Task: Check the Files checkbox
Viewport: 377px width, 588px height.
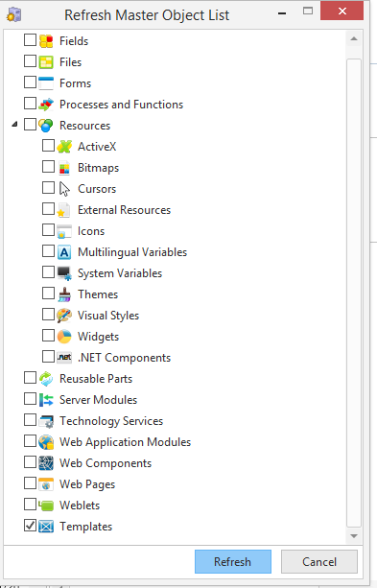Action: (30, 60)
